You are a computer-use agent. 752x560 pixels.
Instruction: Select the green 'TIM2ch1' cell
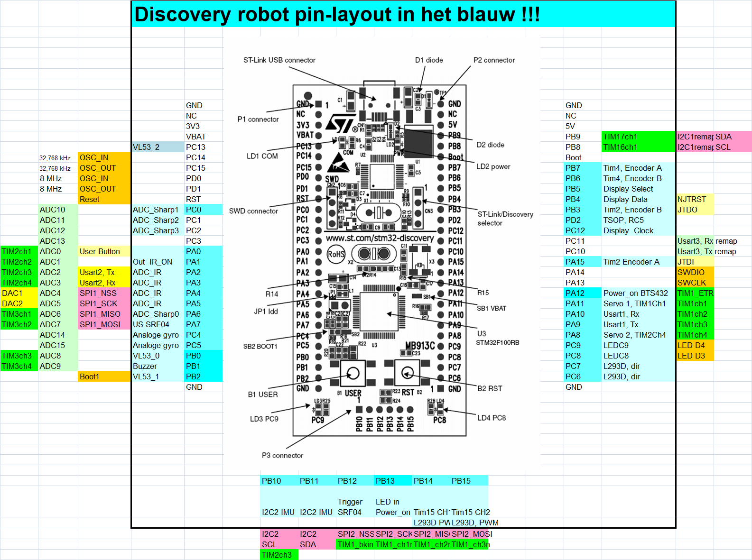click(19, 251)
